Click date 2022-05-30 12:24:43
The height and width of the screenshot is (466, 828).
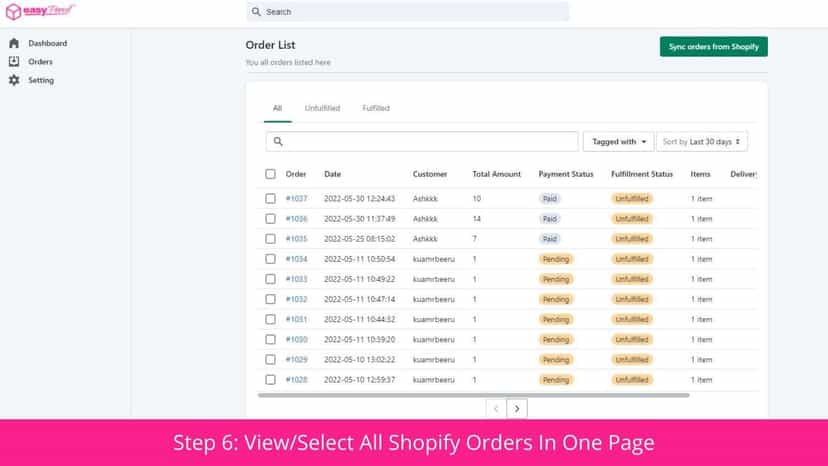pos(360,199)
